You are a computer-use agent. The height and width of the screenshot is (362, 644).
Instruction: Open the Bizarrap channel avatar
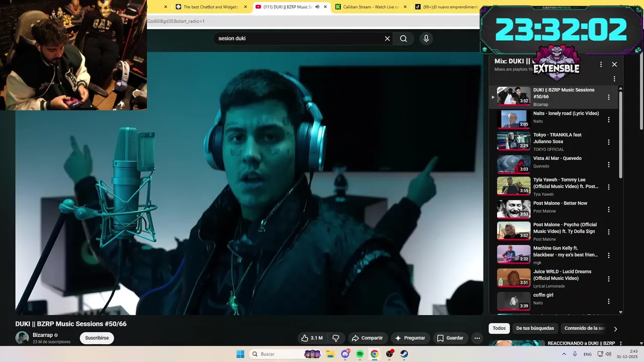22,338
